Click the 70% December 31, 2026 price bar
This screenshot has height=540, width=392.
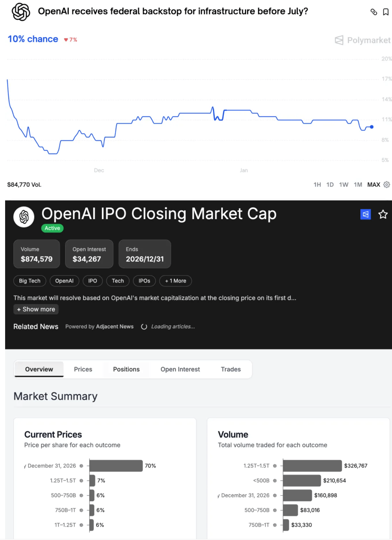pyautogui.click(x=116, y=466)
